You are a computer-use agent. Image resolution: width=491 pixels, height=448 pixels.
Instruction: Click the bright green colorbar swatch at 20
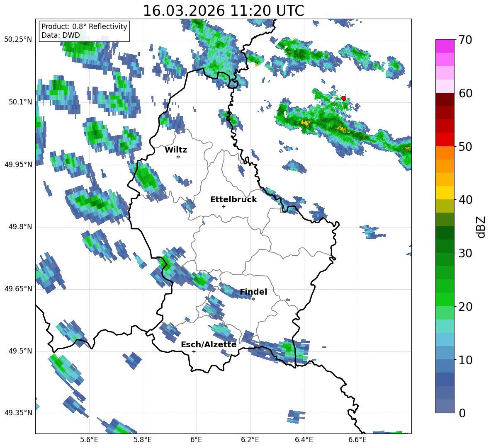click(x=445, y=299)
